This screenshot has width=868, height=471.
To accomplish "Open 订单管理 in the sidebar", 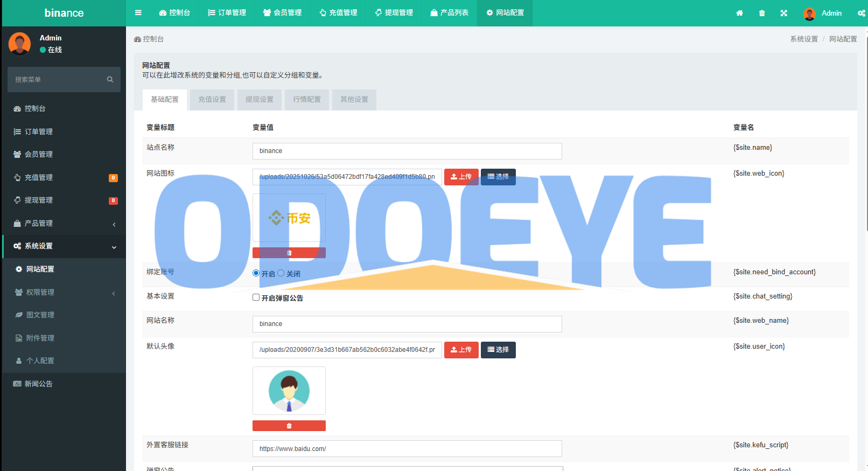I will [64, 131].
